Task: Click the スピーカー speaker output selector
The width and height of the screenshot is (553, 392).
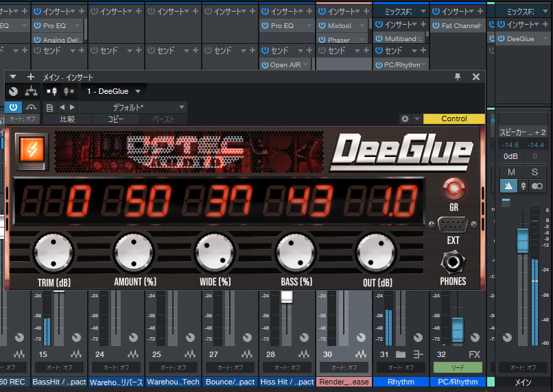Action: [x=523, y=132]
